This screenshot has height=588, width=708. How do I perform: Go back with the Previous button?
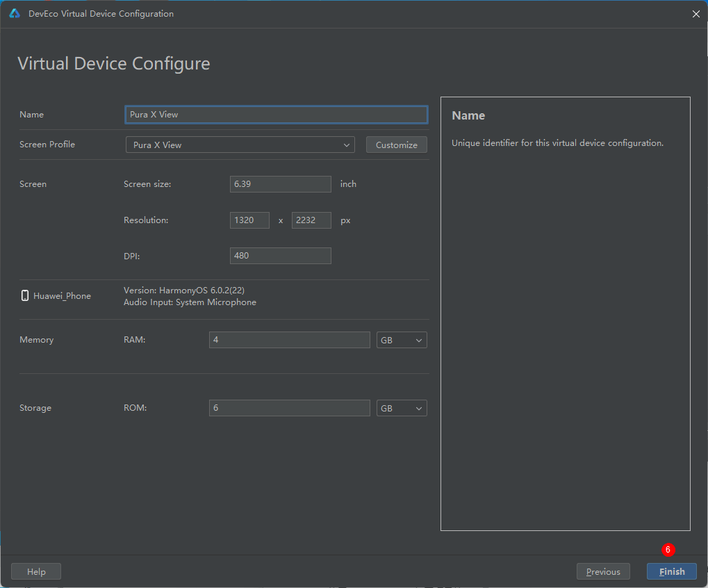pos(603,572)
